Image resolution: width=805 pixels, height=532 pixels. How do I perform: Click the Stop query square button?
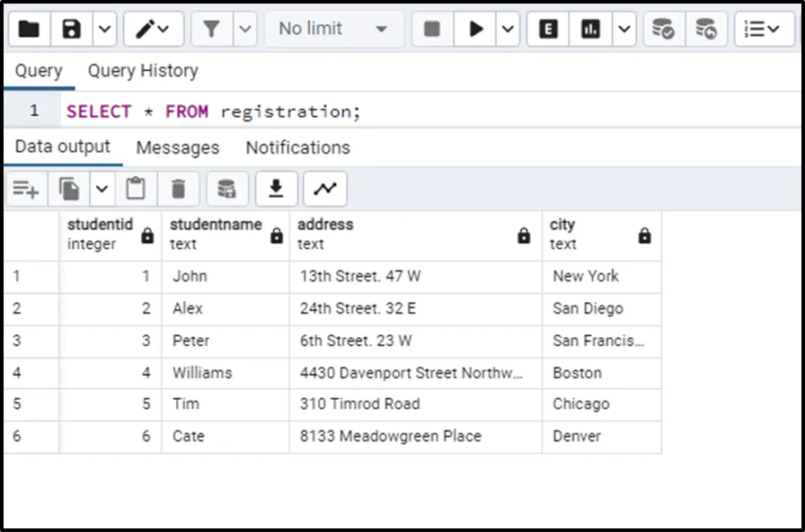tap(432, 29)
